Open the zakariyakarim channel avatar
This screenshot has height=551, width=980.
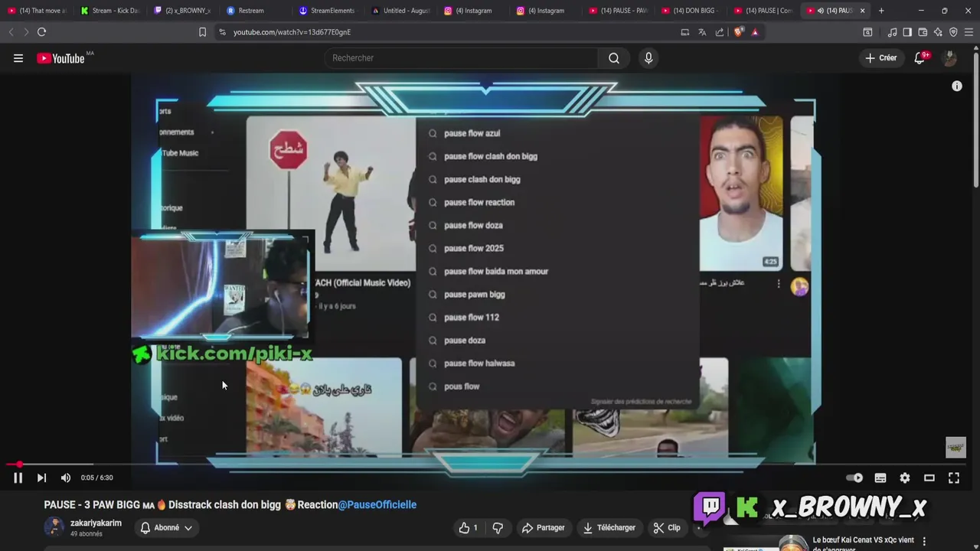tap(54, 527)
